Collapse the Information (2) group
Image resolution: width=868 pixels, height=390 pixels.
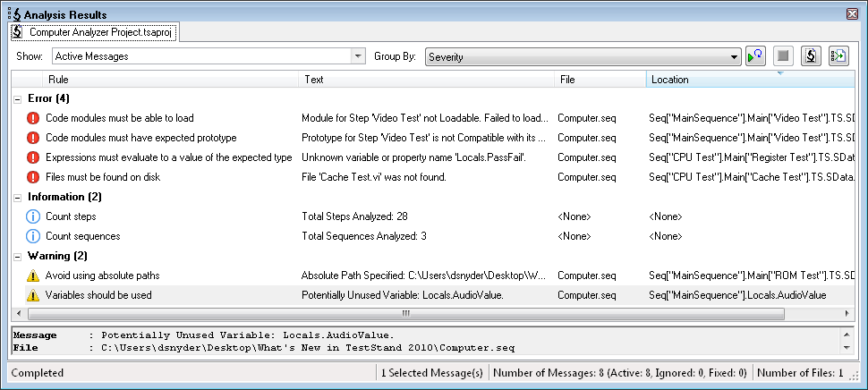coord(18,197)
